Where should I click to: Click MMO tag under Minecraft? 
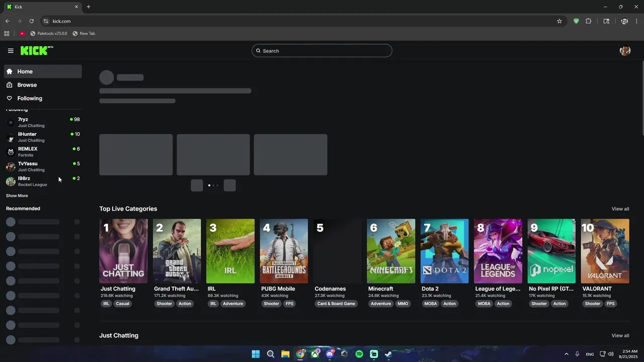point(403,304)
